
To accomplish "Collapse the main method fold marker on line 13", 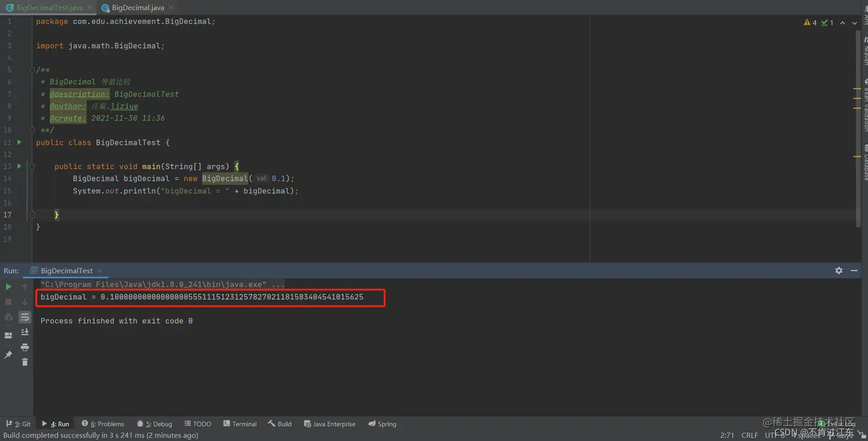I will click(32, 166).
